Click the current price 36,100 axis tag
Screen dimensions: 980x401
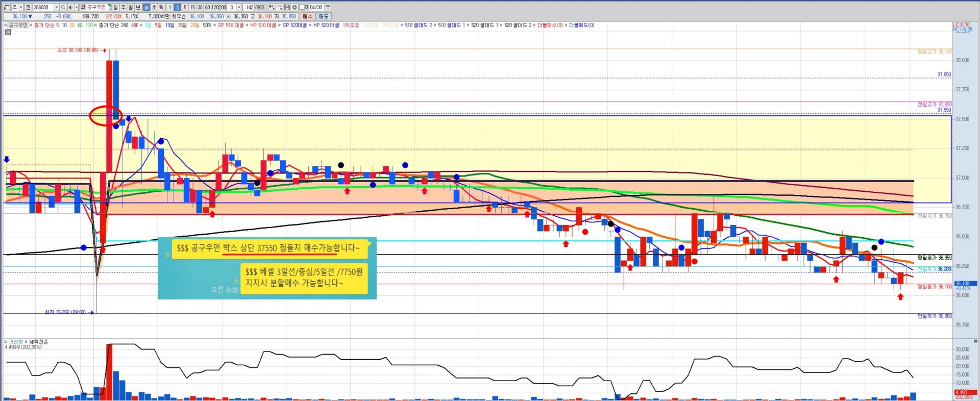tap(965, 284)
